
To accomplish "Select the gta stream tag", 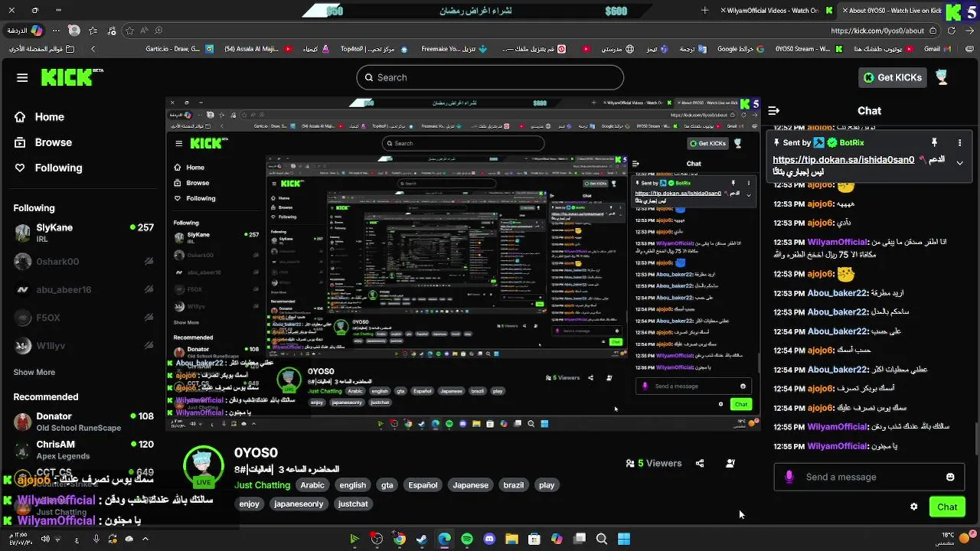I will [387, 485].
